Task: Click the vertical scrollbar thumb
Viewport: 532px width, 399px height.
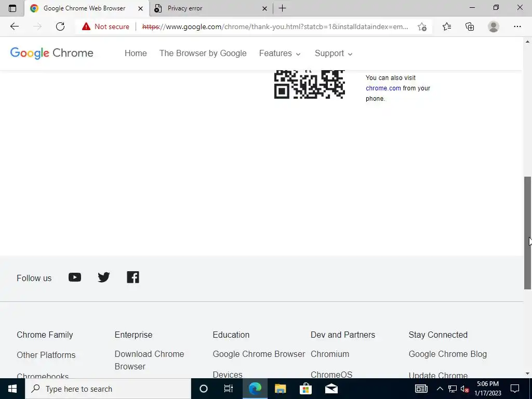Action: click(528, 233)
